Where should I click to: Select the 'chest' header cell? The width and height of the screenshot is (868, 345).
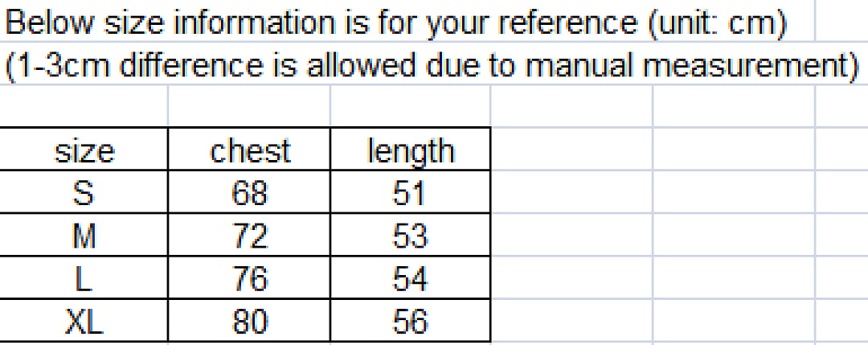click(249, 149)
